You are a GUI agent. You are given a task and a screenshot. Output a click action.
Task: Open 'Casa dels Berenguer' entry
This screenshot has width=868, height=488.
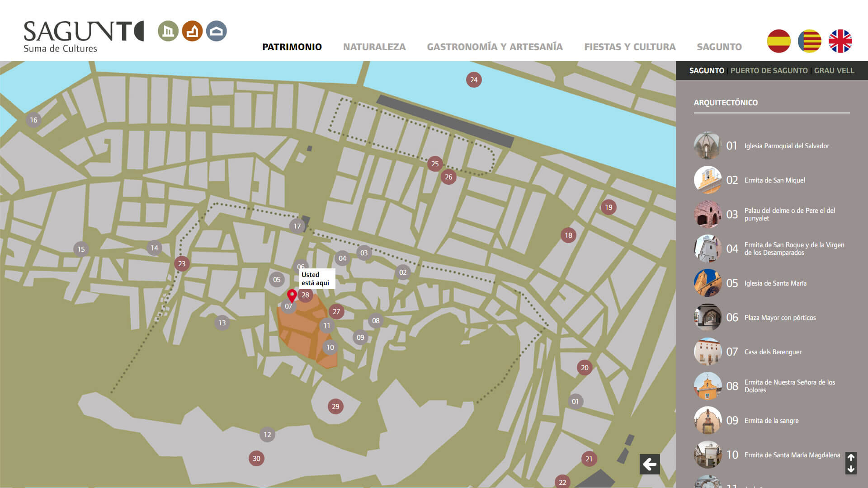tap(773, 352)
